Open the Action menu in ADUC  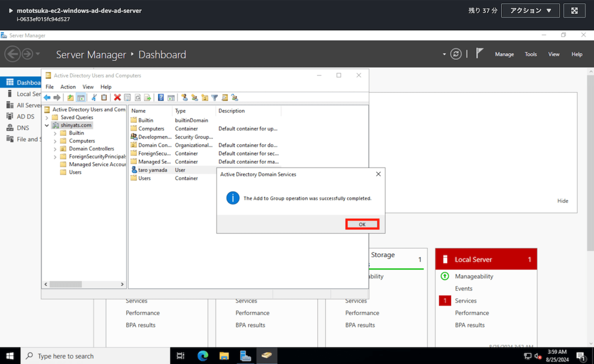67,87
